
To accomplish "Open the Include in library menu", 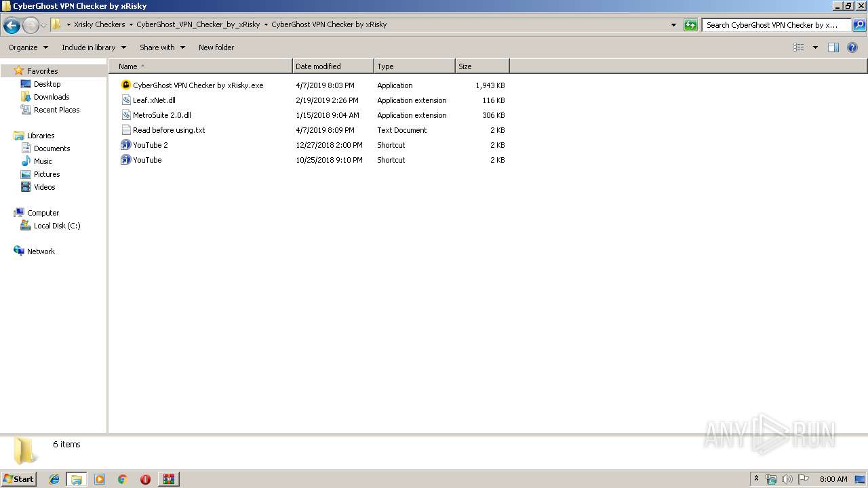I will point(94,47).
